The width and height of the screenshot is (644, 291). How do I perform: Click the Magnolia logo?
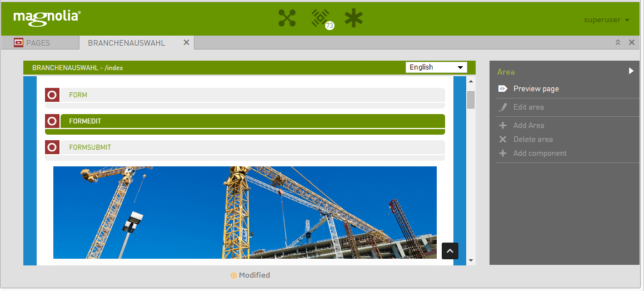tap(47, 18)
